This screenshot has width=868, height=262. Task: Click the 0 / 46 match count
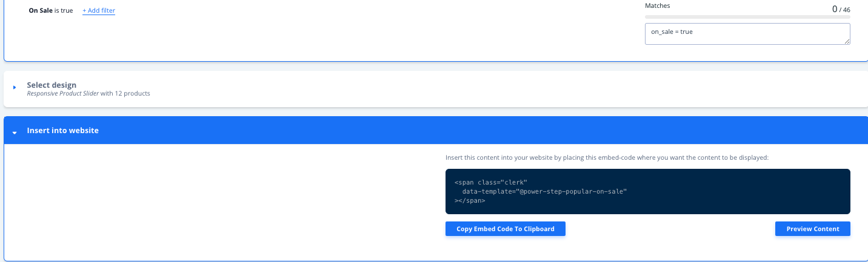tap(841, 9)
